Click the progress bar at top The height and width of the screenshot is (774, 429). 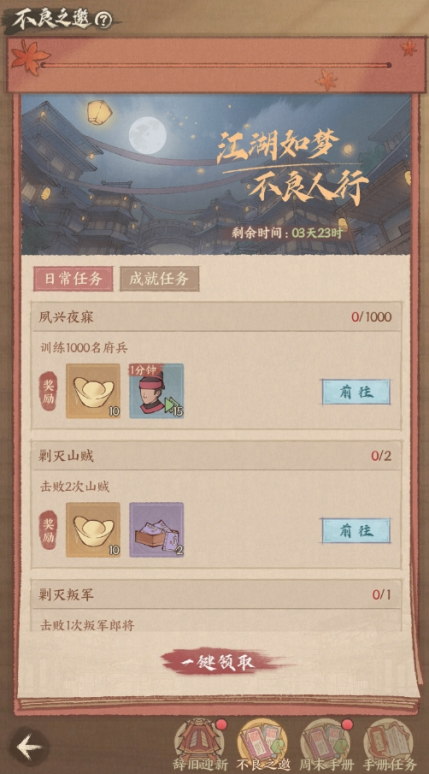(x=216, y=65)
